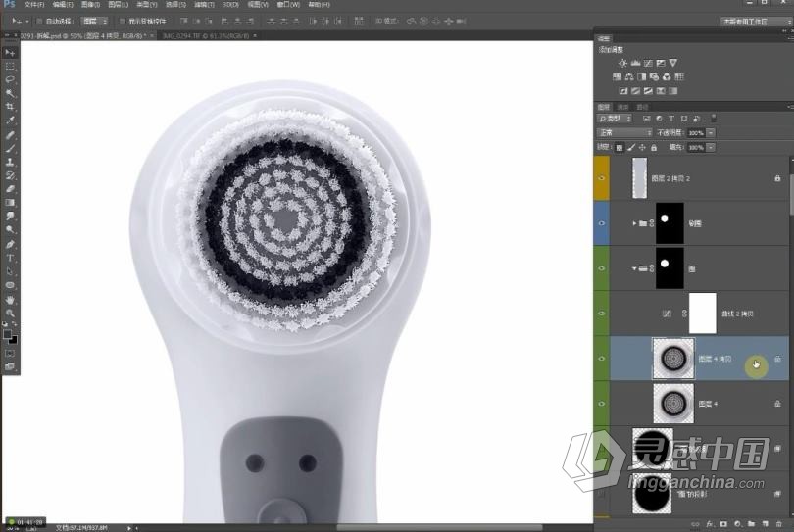Hide the yellow top layer via eye icon

tap(602, 178)
